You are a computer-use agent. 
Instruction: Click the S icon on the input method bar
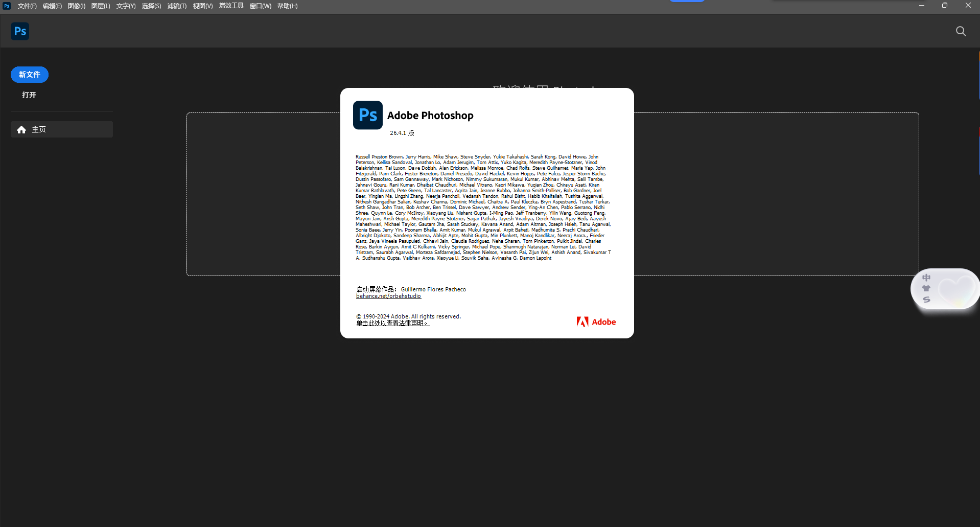click(x=926, y=300)
